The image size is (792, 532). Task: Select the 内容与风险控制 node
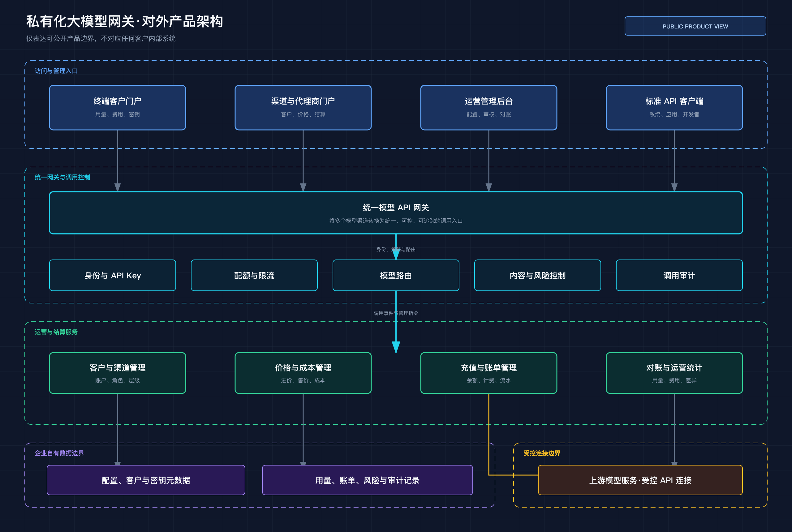click(x=537, y=275)
